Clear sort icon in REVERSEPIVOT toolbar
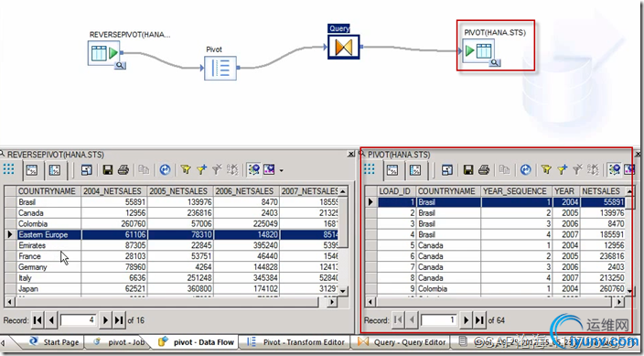644x356 pixels. 232,170
